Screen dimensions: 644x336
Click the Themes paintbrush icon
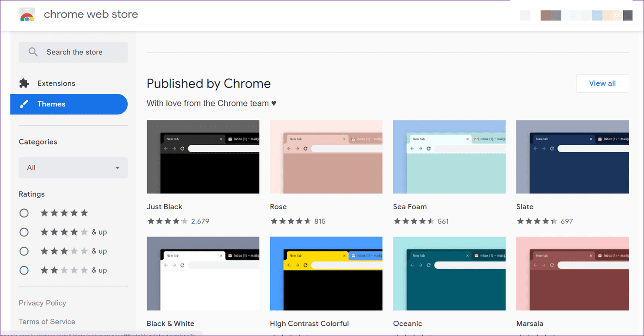(24, 104)
